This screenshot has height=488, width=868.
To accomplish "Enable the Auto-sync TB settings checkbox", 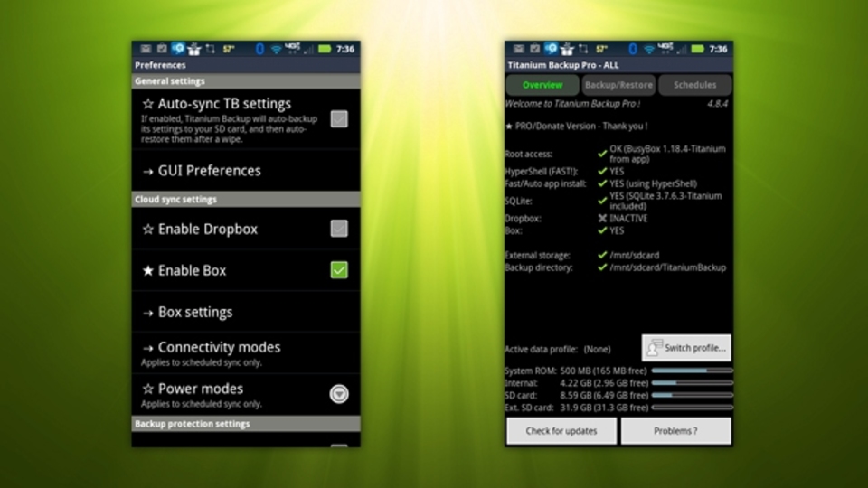I will pyautogui.click(x=339, y=119).
